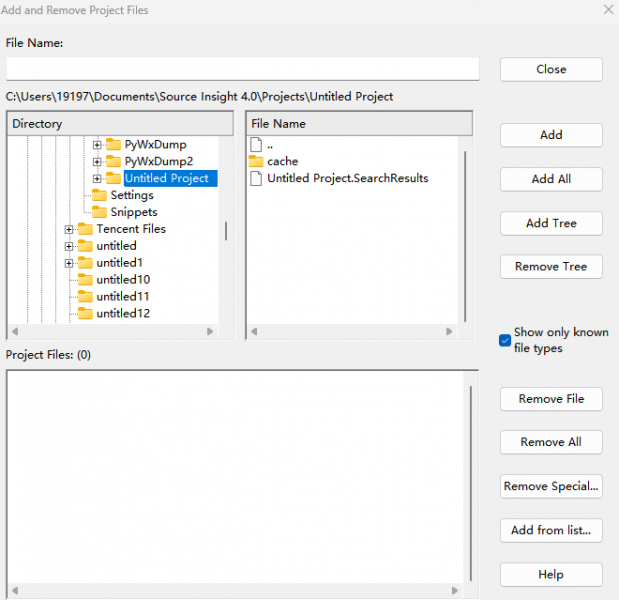
Task: Expand the untitled folder tree node
Action: [x=69, y=246]
